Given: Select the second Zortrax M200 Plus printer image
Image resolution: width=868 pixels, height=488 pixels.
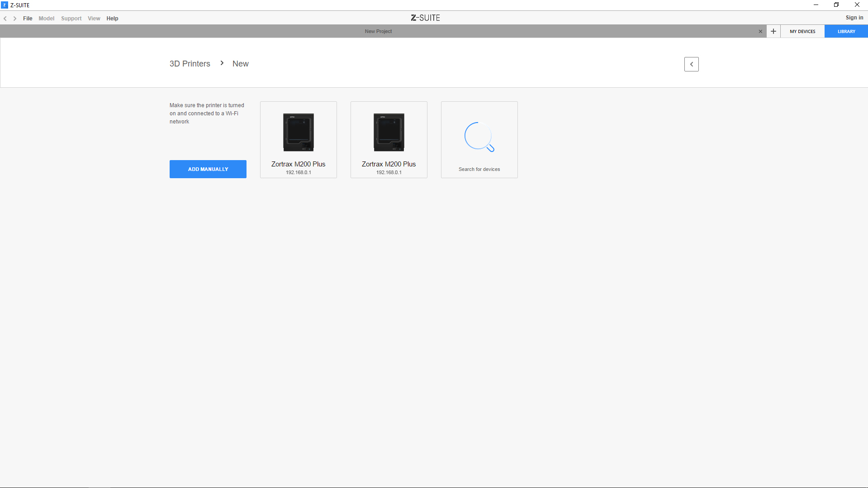Looking at the screenshot, I should [389, 132].
